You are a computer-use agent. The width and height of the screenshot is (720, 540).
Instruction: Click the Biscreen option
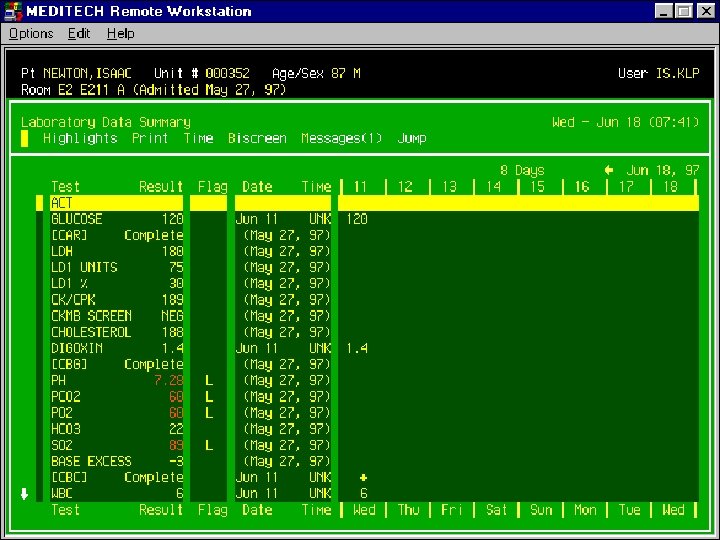coord(257,138)
